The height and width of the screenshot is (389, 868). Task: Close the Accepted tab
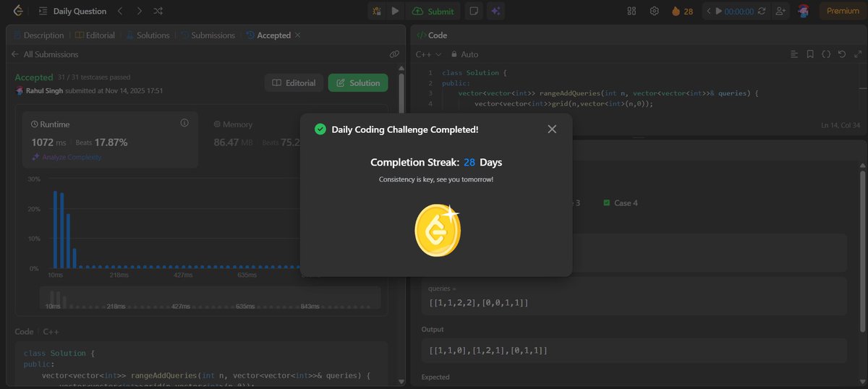tap(298, 35)
